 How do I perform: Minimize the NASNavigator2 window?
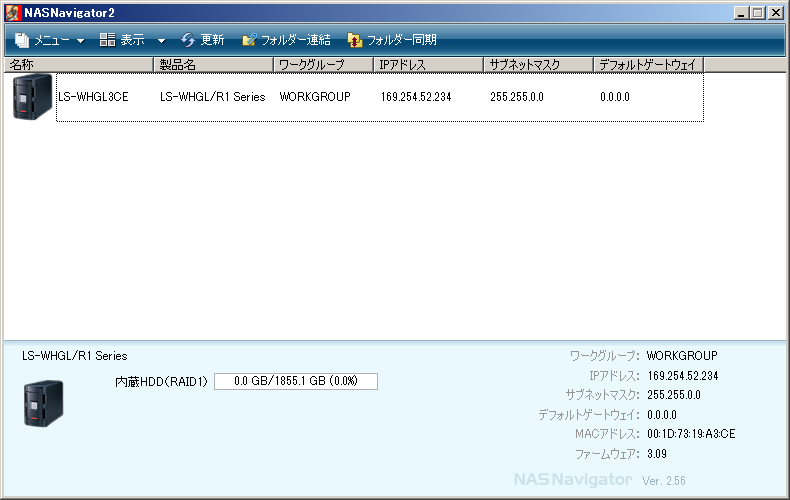(741, 13)
